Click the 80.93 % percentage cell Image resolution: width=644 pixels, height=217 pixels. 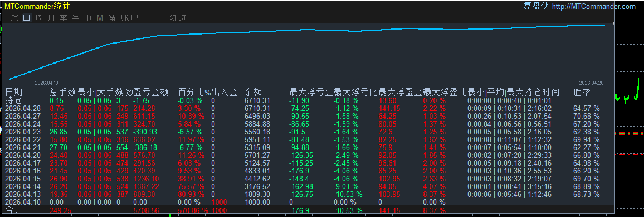click(x=192, y=194)
